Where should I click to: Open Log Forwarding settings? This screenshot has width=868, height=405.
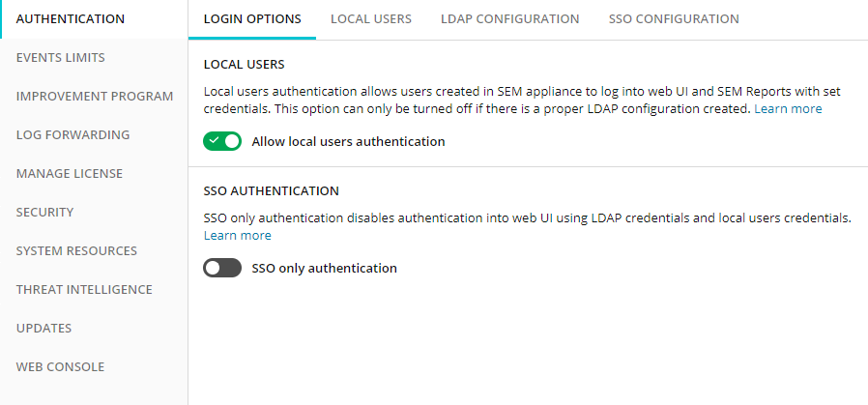(x=73, y=135)
